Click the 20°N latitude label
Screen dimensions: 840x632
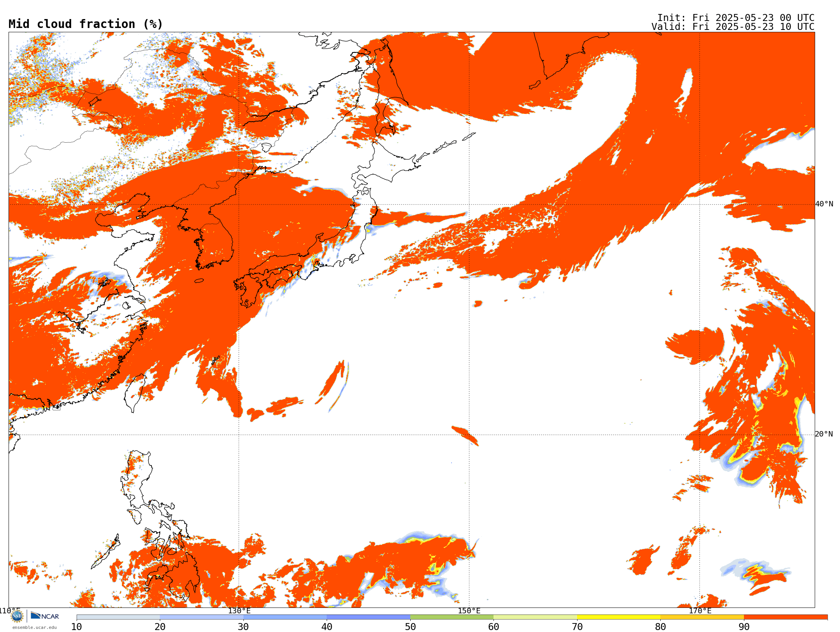[x=824, y=434]
